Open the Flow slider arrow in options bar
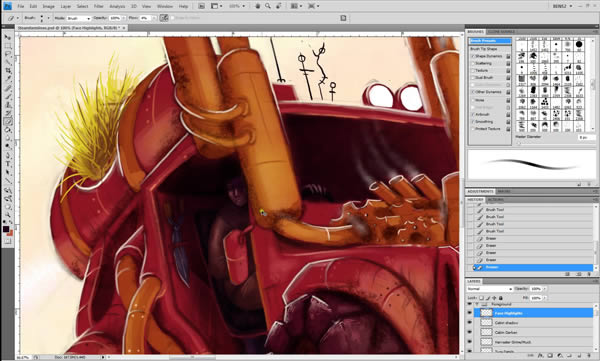The width and height of the screenshot is (600, 361). 154,18
